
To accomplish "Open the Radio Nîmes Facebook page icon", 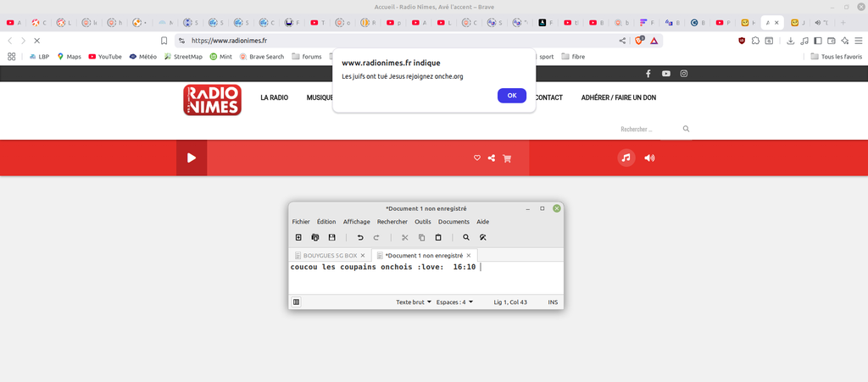I will coord(648,74).
